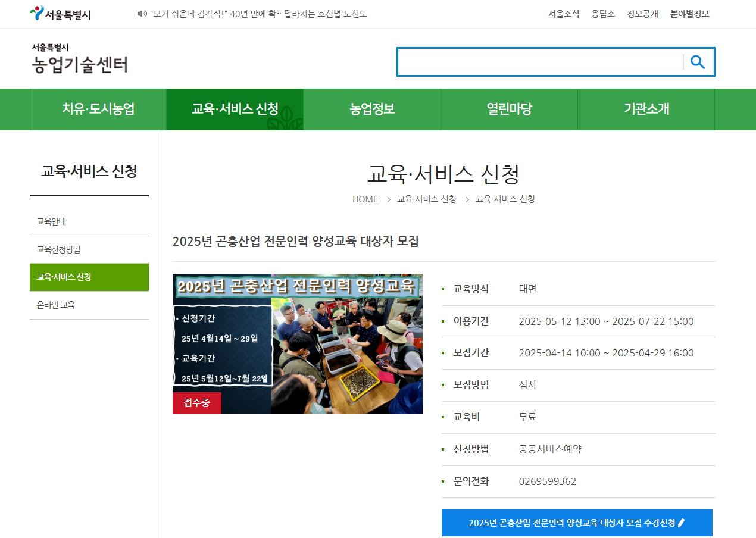Select 온라인 교육 in the sidebar

point(89,305)
